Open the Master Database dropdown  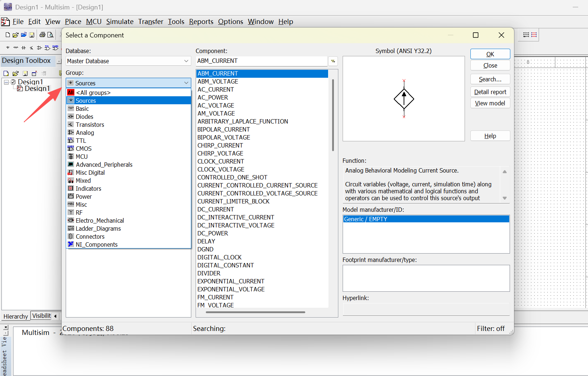click(x=186, y=61)
